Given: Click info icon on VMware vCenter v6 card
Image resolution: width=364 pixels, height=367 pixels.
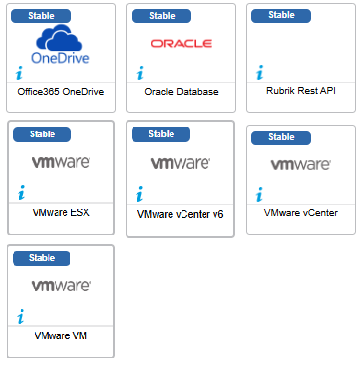Looking at the screenshot, I should point(140,194).
